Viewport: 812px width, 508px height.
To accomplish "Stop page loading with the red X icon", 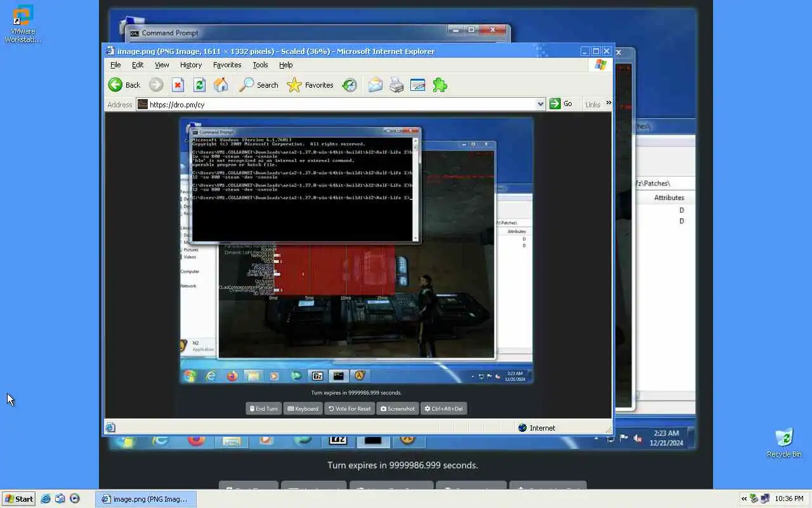I will pos(178,85).
